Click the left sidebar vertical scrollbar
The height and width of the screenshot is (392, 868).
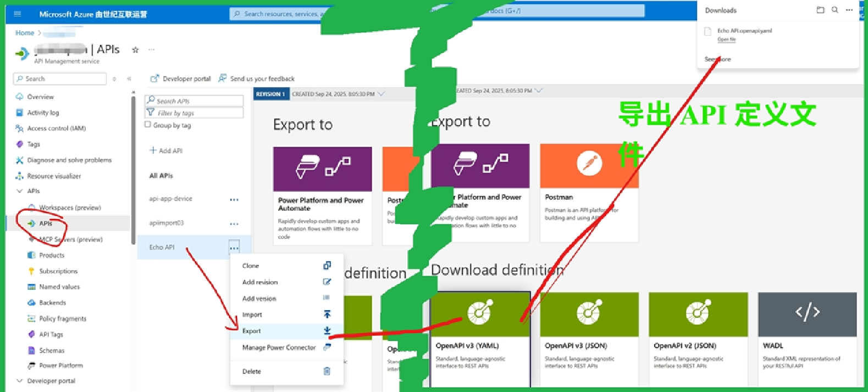point(133,170)
